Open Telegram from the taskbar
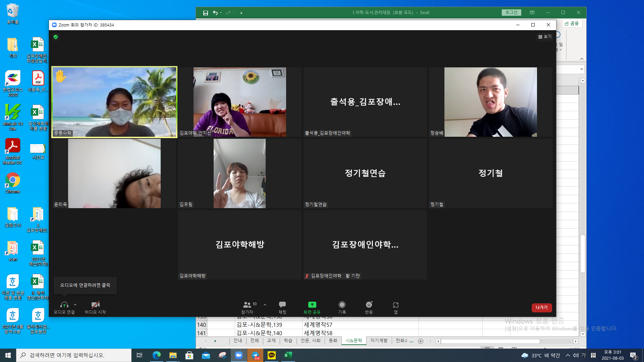 point(255,355)
